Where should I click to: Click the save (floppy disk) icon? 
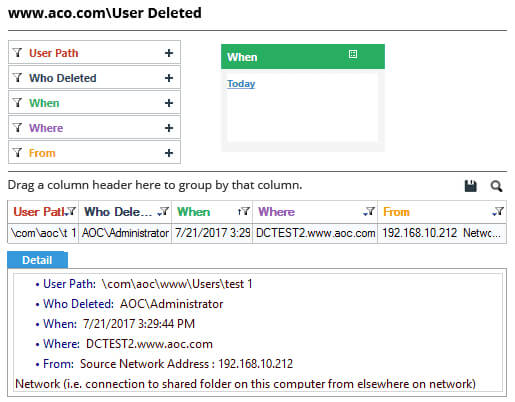point(470,186)
